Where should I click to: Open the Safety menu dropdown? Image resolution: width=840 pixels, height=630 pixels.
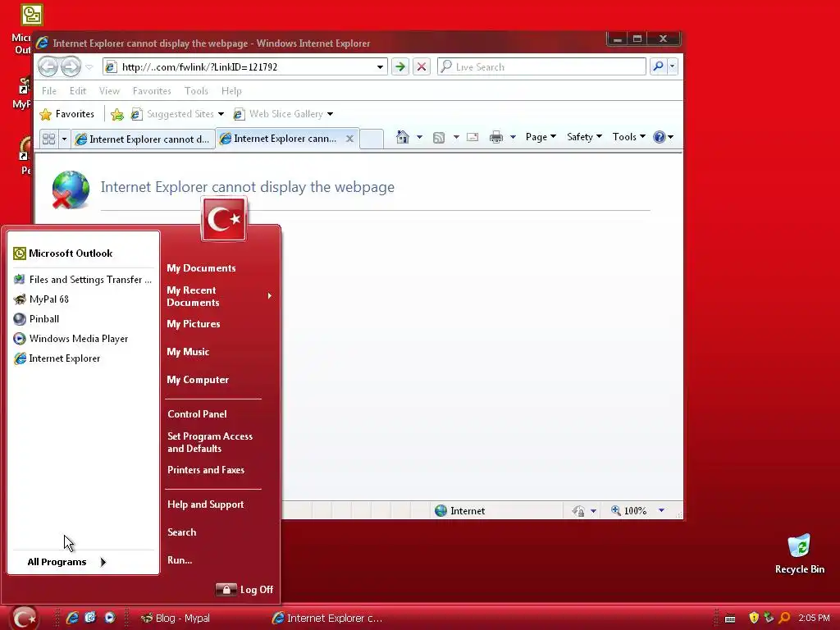pos(584,137)
